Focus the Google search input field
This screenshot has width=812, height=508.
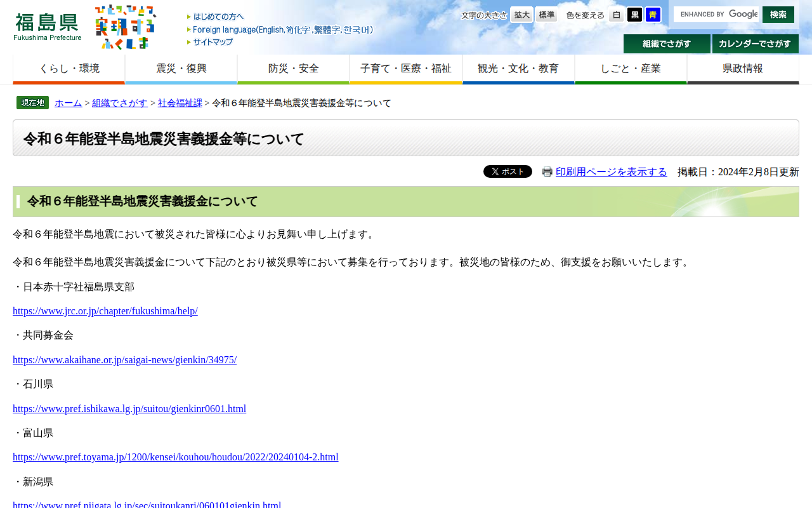(716, 14)
